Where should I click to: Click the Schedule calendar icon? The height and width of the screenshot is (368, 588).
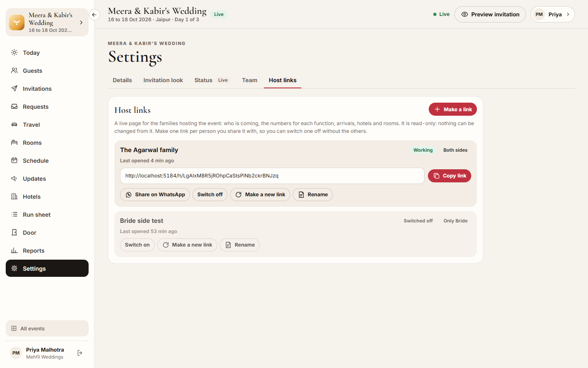point(14,160)
